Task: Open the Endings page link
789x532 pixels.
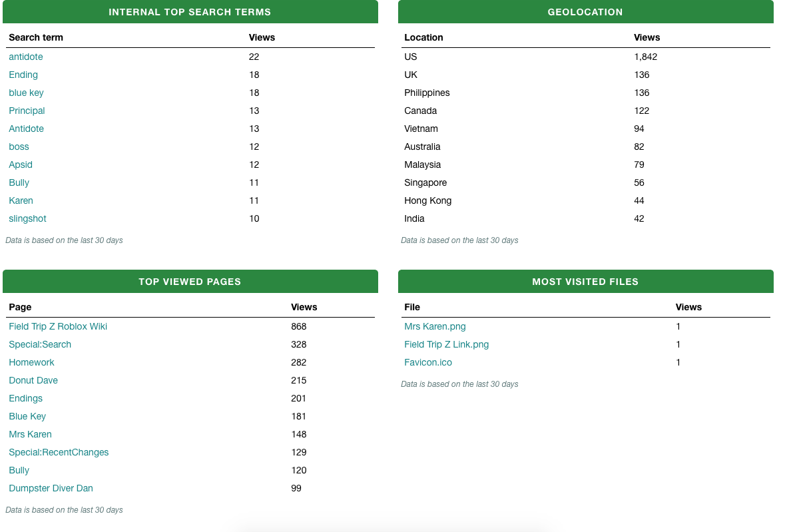Action: [x=25, y=399]
